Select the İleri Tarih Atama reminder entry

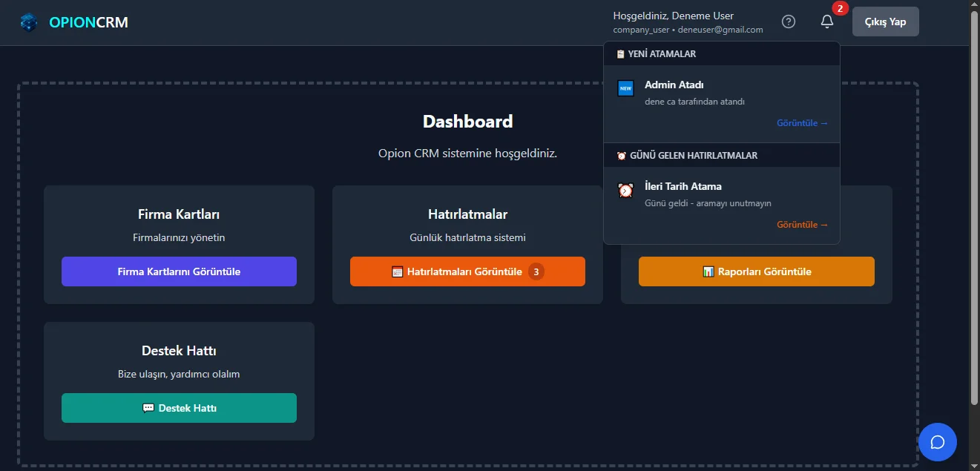[694, 194]
